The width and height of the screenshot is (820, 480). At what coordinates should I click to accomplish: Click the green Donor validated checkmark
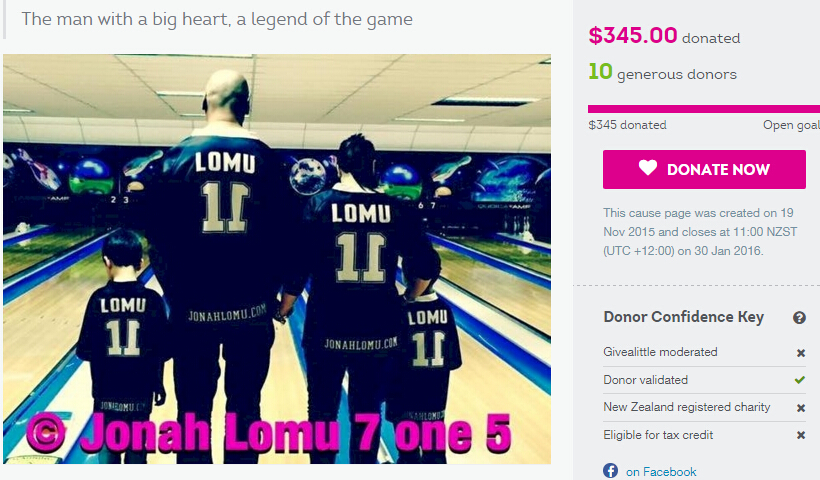pos(800,380)
